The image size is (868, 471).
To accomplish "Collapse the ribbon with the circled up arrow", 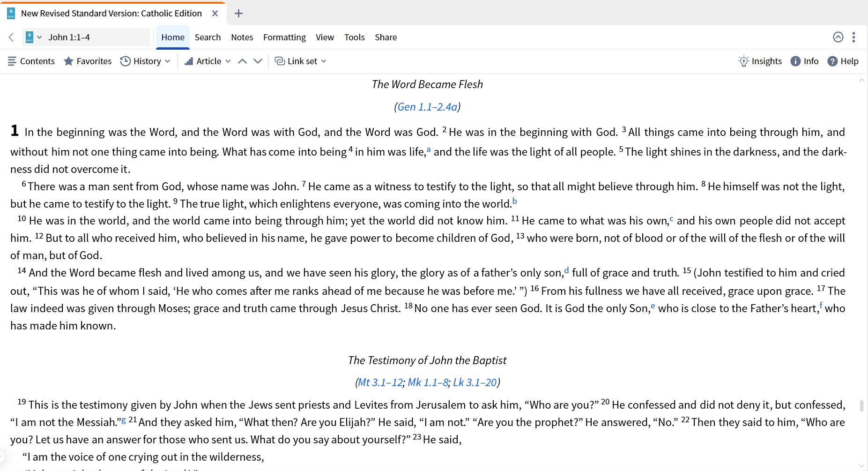I will click(838, 37).
